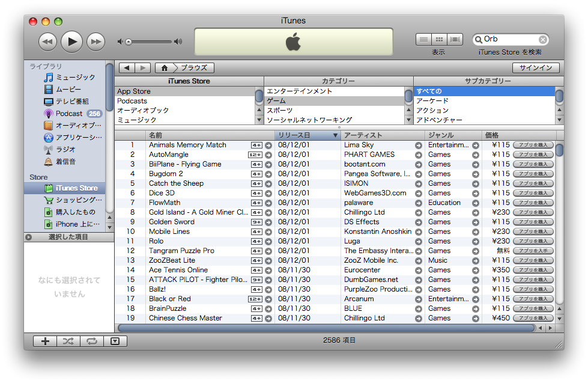This screenshot has height=383, width=588.
Task: Open Bugdom 2 app page arrow
Action: click(268, 174)
